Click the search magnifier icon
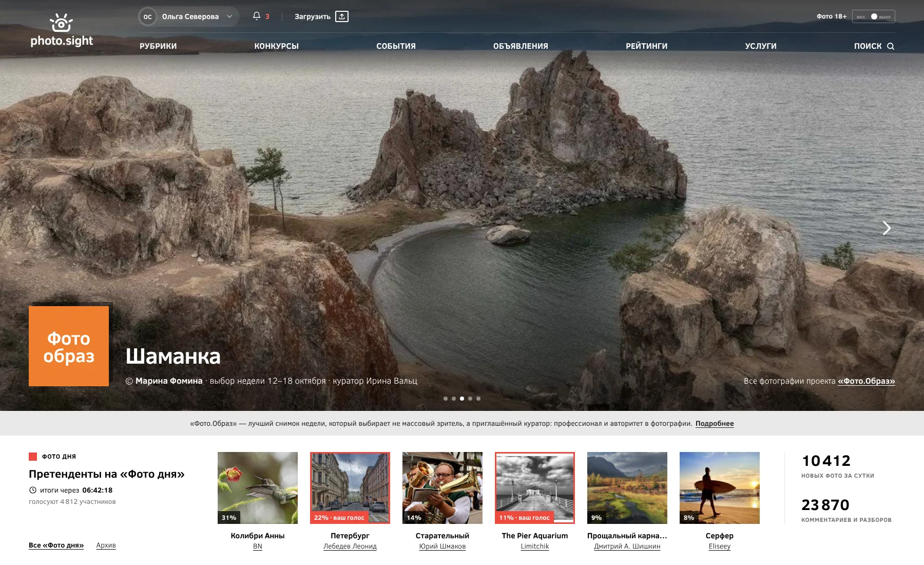 (x=891, y=46)
